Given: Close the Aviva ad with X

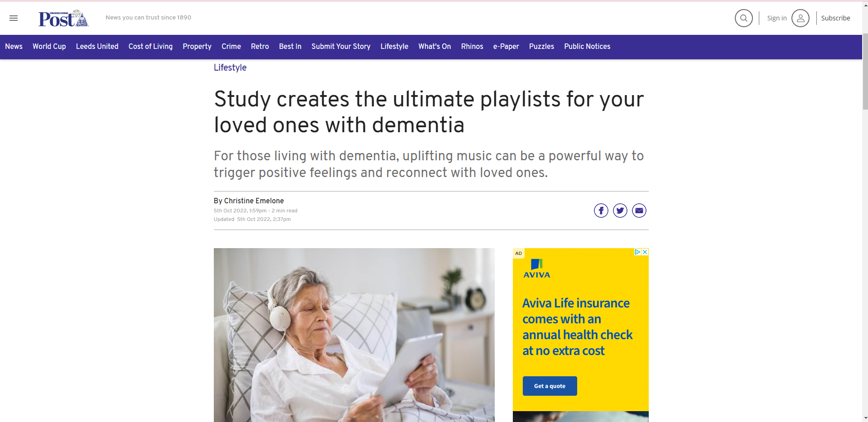Looking at the screenshot, I should [x=645, y=252].
